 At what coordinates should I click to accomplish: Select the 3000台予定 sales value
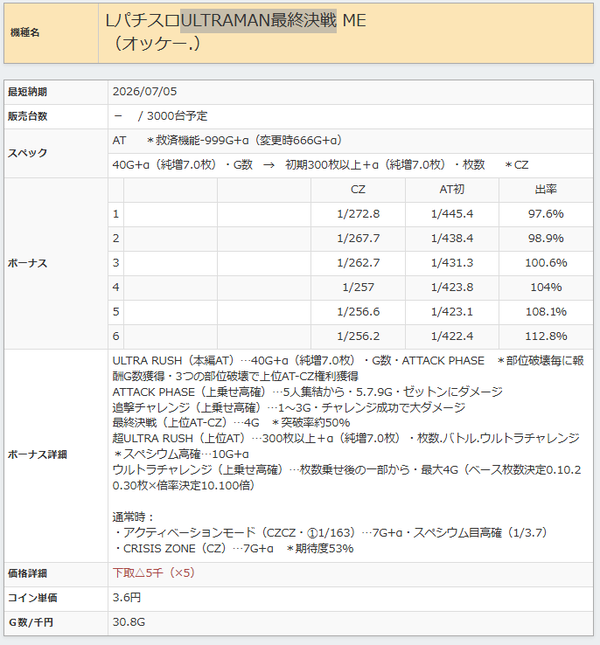coord(177,116)
